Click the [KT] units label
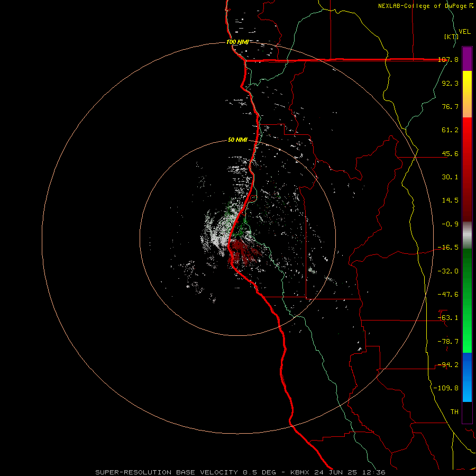Screen dimensions: 476x476 point(451,36)
